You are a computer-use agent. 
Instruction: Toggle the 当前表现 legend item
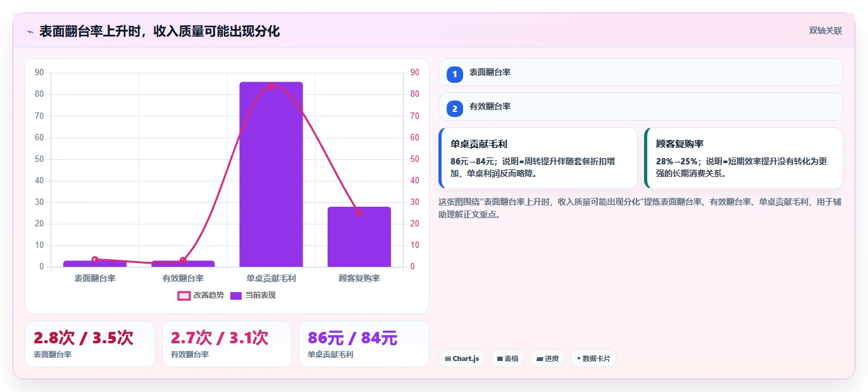pos(253,295)
